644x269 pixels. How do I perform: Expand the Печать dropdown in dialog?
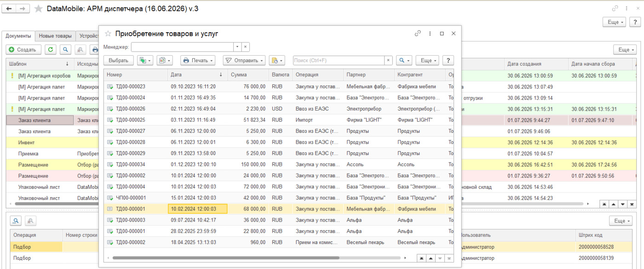198,60
